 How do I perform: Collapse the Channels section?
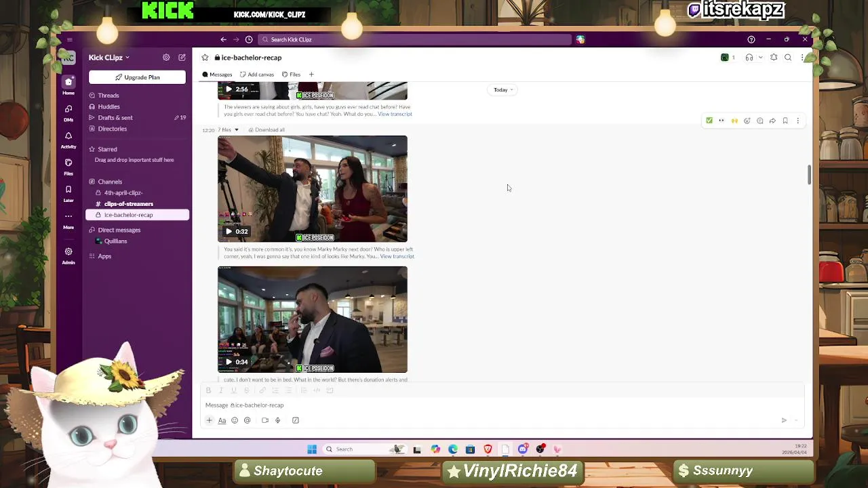click(110, 182)
